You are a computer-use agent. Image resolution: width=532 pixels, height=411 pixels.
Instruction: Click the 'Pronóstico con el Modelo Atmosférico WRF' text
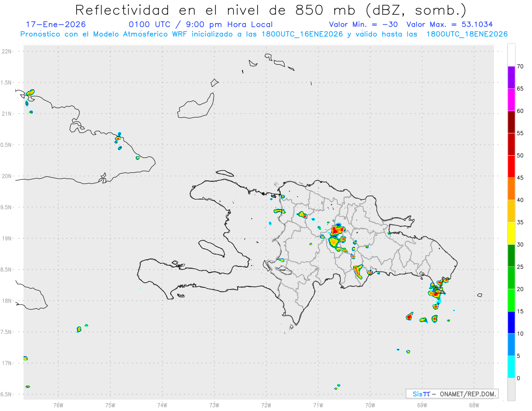(x=104, y=34)
